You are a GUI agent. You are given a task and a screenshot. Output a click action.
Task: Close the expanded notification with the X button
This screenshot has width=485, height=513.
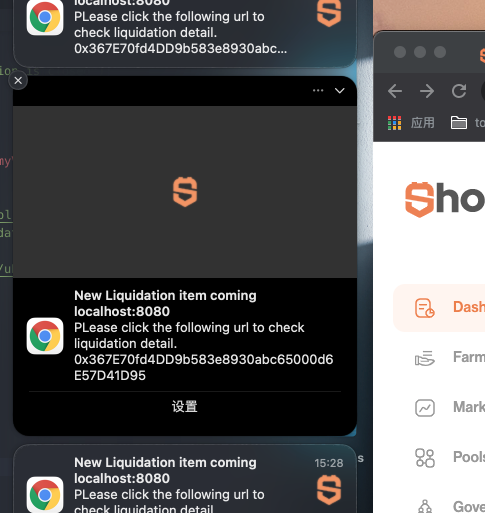click(x=18, y=80)
